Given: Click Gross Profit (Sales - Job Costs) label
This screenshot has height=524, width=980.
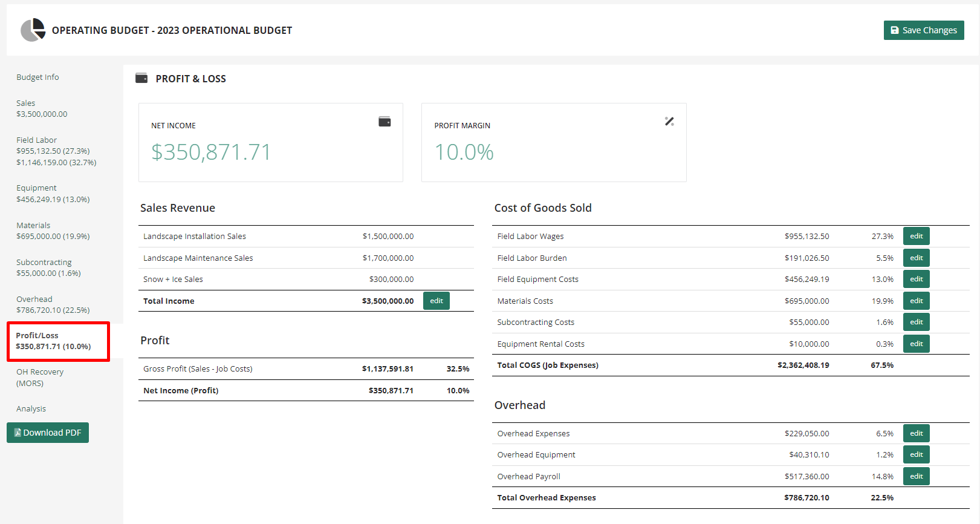Looking at the screenshot, I should point(198,368).
